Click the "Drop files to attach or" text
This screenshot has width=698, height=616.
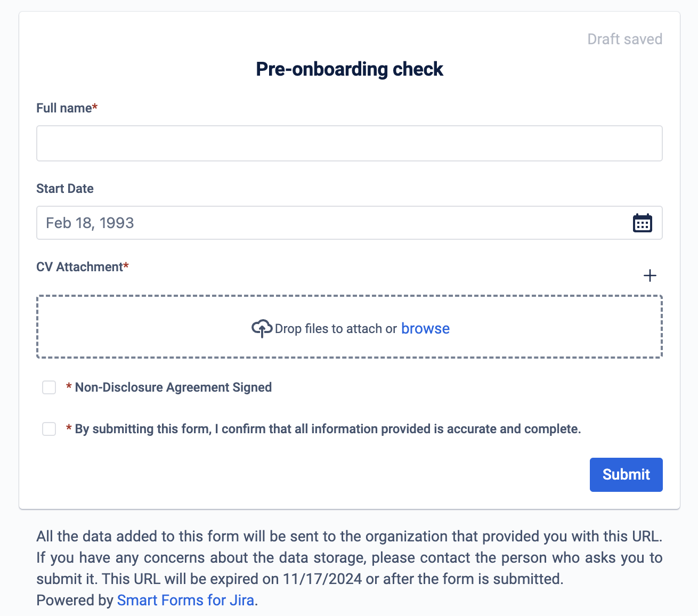tap(336, 329)
